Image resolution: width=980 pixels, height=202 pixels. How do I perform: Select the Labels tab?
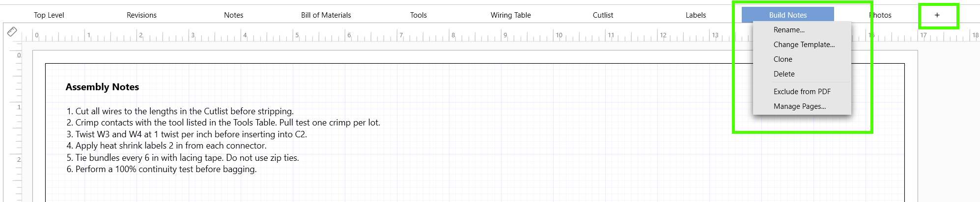click(x=696, y=15)
